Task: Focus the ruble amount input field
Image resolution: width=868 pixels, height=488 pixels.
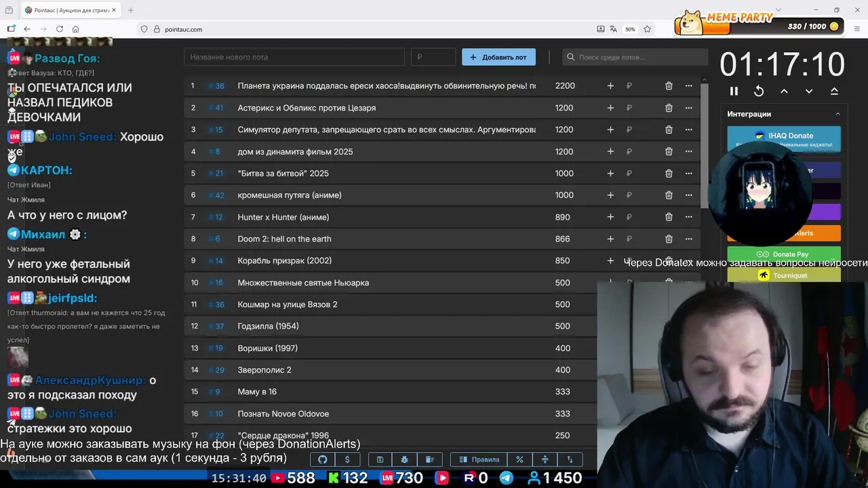Action: [x=433, y=57]
